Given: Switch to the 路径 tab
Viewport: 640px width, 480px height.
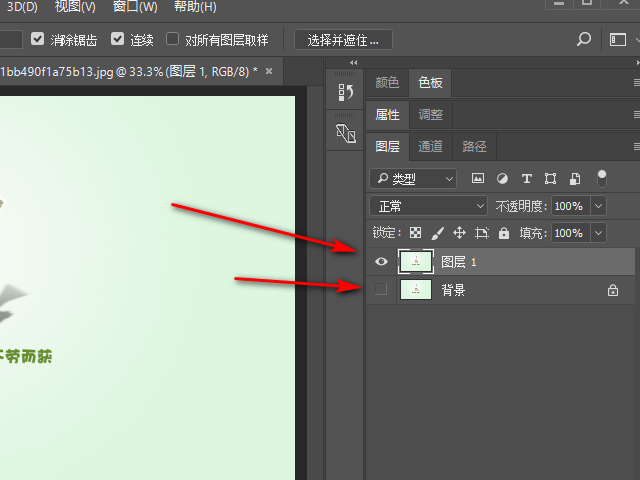Looking at the screenshot, I should click(x=474, y=146).
